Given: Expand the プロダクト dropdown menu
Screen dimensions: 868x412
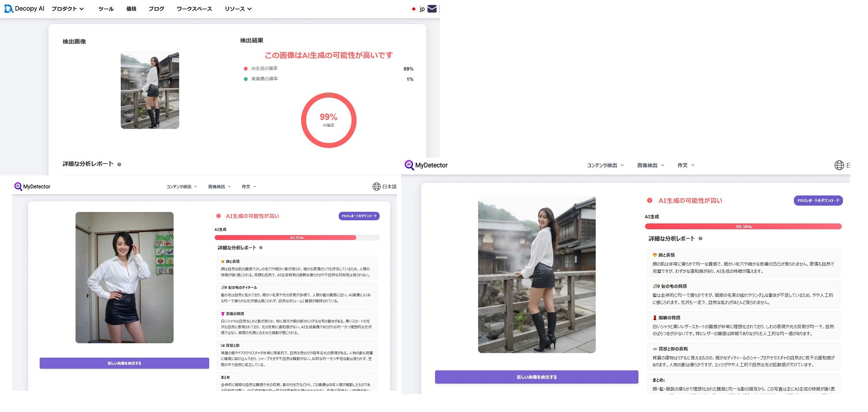Looking at the screenshot, I should (67, 9).
